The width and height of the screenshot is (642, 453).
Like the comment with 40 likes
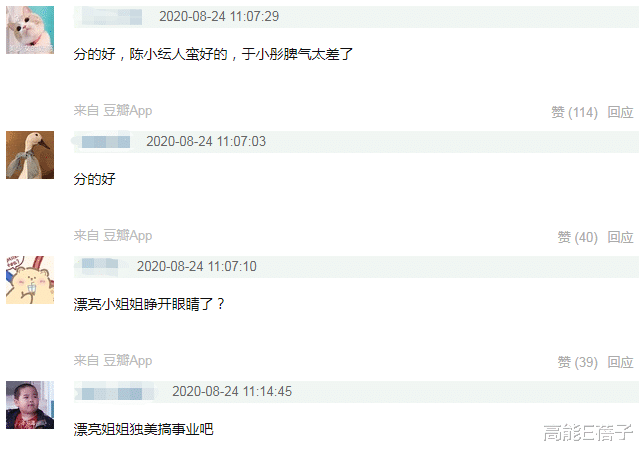coord(577,237)
